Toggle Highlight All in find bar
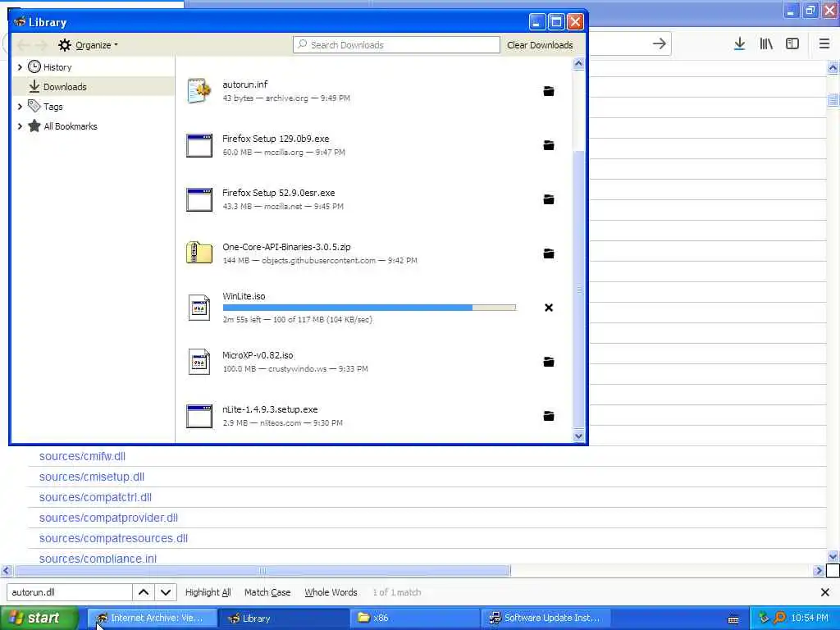840x630 pixels. point(208,592)
